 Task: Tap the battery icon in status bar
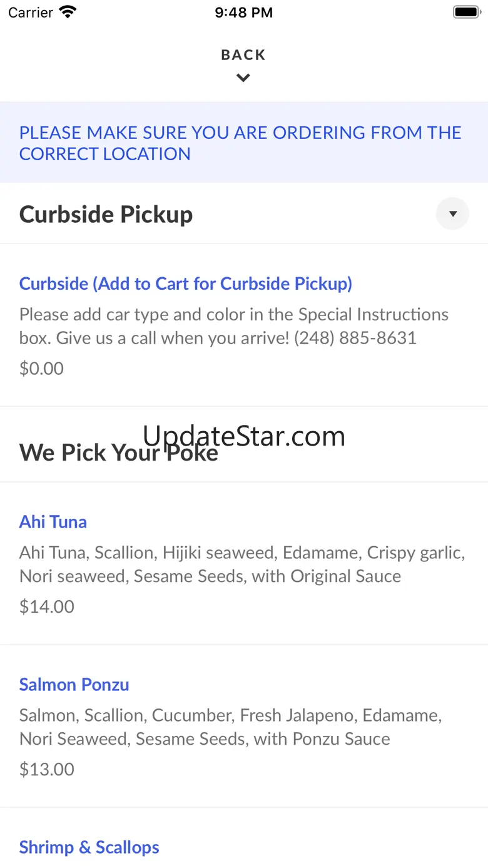[466, 13]
